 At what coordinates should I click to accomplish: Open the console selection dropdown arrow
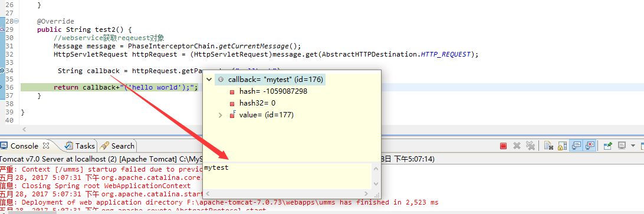point(632,146)
